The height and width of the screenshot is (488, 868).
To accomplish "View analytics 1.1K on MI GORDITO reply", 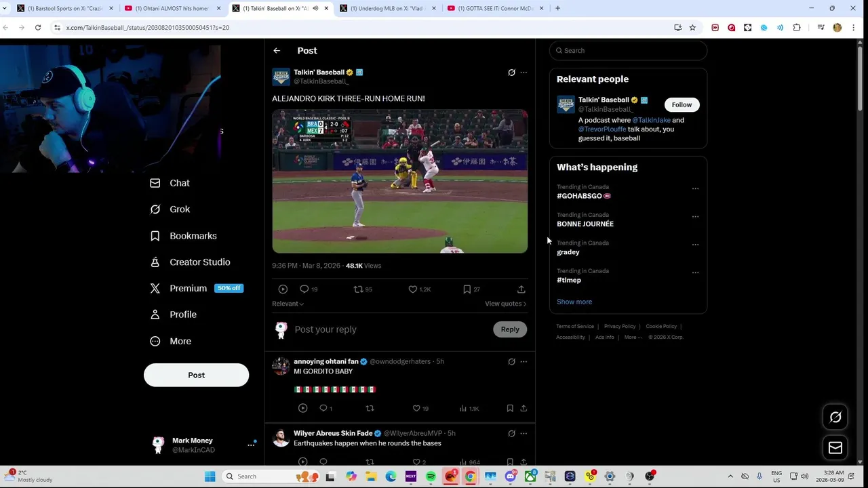I will tap(469, 408).
